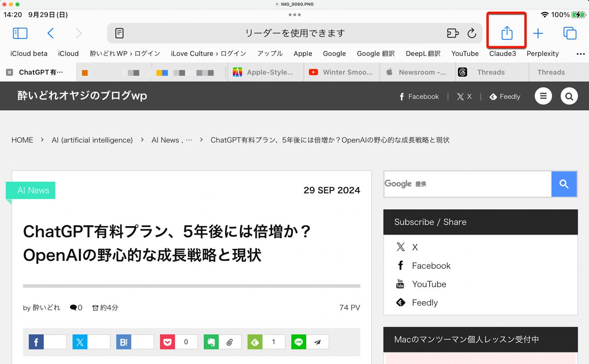Screen dimensions: 589x364
Task: Open the YouTube bookmark
Action: pyautogui.click(x=465, y=54)
